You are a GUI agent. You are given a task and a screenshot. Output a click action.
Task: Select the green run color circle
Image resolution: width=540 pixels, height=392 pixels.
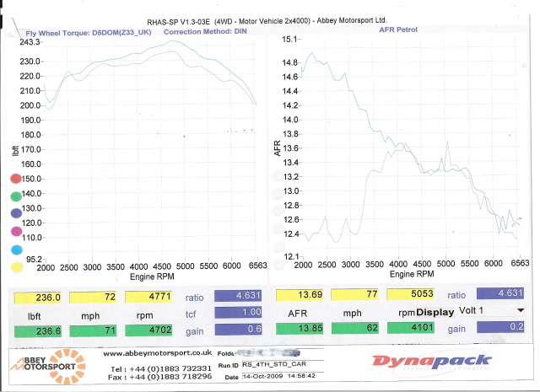pyautogui.click(x=16, y=196)
